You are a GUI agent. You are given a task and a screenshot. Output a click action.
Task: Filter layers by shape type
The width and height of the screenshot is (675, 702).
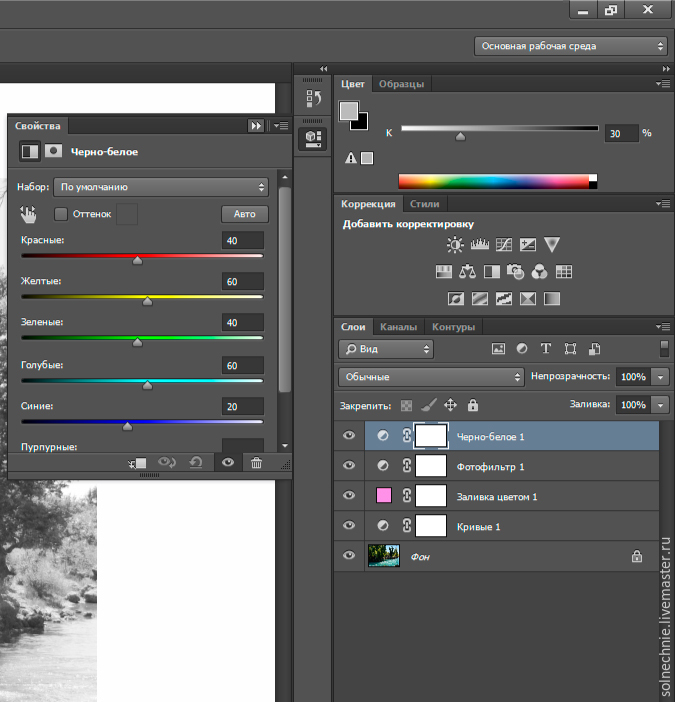tap(570, 349)
